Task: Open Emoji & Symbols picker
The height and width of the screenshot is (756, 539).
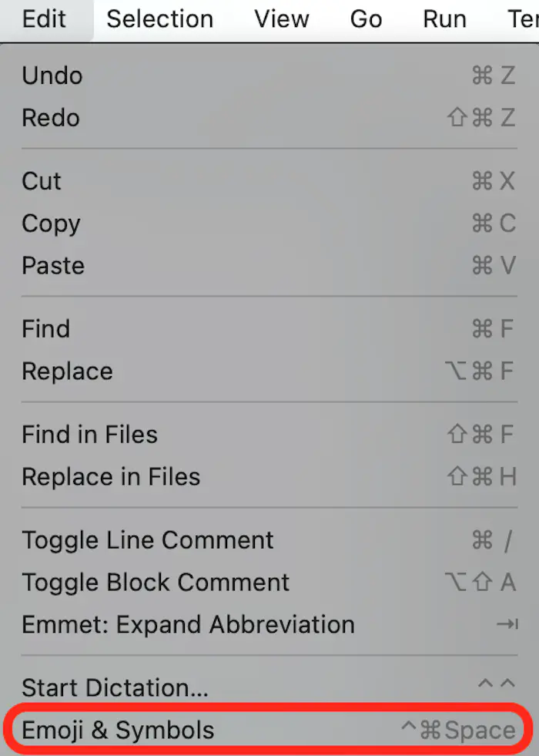Action: click(x=118, y=730)
